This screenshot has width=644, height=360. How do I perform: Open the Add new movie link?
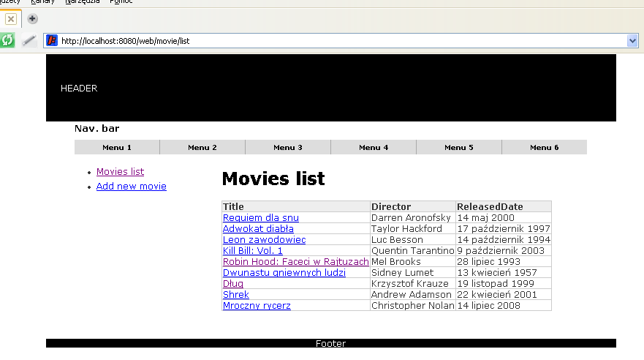point(131,186)
